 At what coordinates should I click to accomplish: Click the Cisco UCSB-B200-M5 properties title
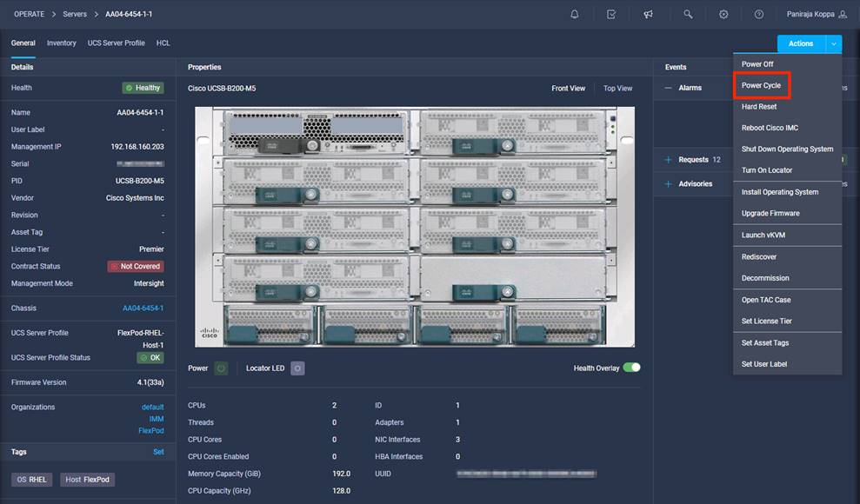222,89
